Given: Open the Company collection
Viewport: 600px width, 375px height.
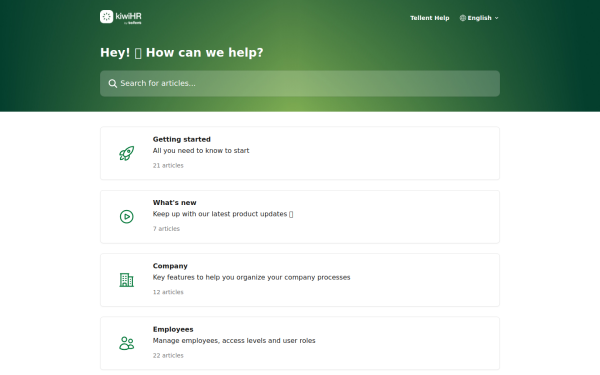Looking at the screenshot, I should pos(300,280).
